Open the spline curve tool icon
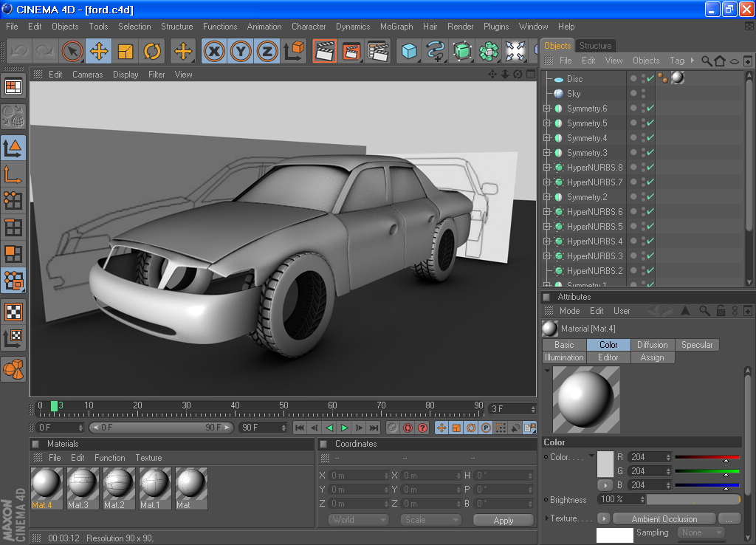Viewport: 756px width, 545px height. coord(436,51)
